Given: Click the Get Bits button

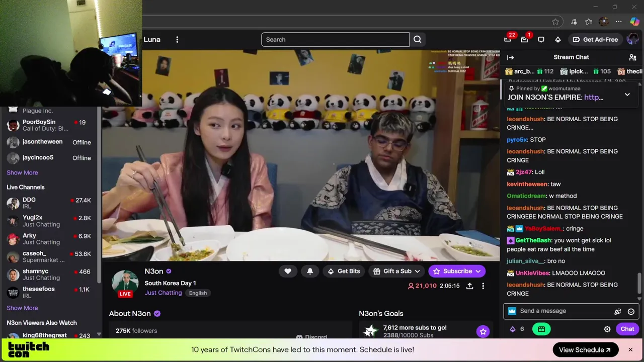Looking at the screenshot, I should pos(344,271).
